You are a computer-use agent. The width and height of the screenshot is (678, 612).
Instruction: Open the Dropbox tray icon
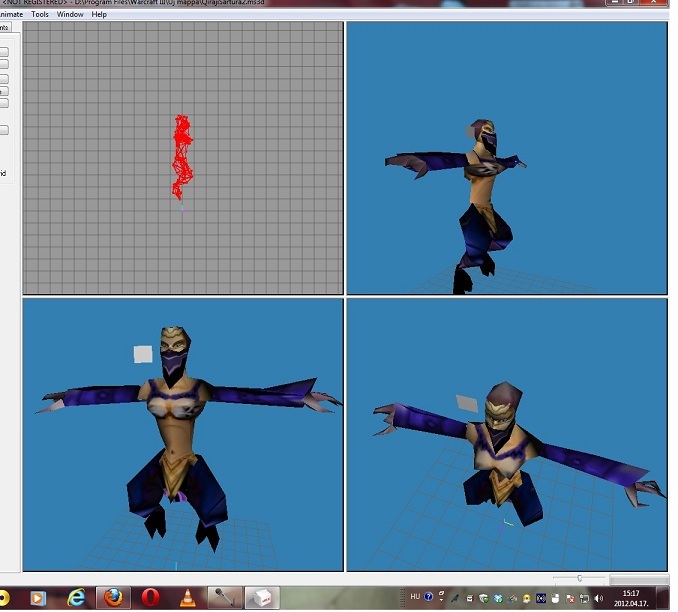[498, 599]
